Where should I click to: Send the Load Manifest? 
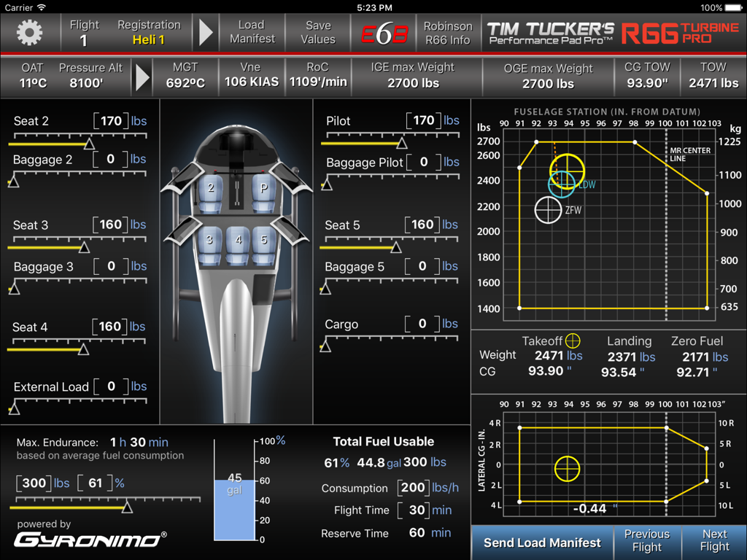(x=542, y=542)
